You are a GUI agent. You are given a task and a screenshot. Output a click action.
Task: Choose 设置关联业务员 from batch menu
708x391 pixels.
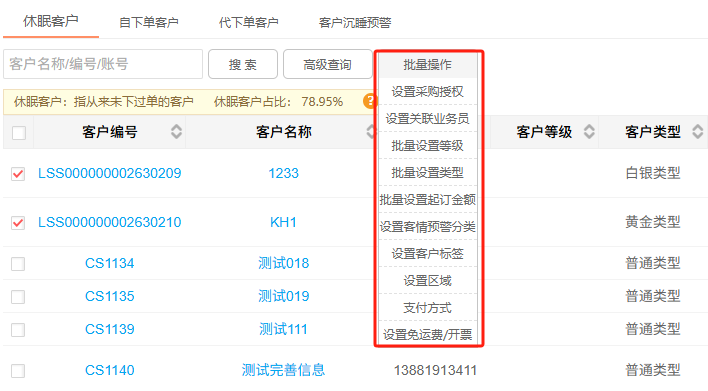428,119
